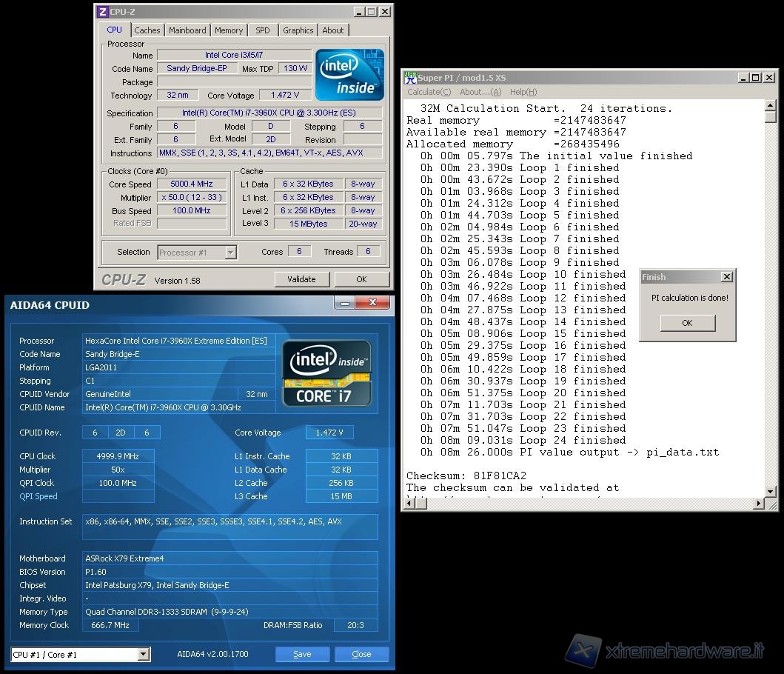Confirm PI calculation done with OK
The width and height of the screenshot is (784, 674).
687,323
